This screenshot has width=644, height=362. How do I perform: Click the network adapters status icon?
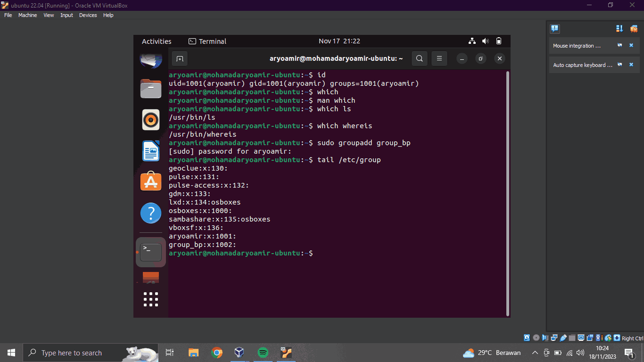(x=554, y=338)
